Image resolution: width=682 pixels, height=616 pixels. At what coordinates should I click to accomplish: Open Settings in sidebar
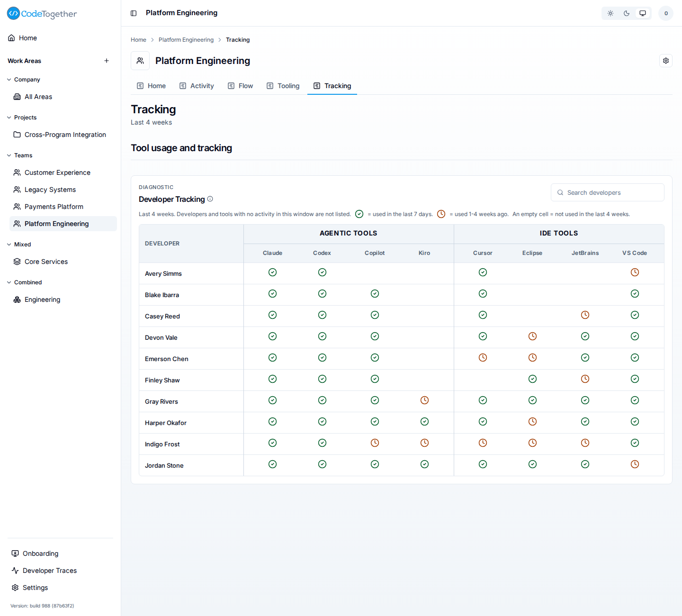(x=61, y=588)
